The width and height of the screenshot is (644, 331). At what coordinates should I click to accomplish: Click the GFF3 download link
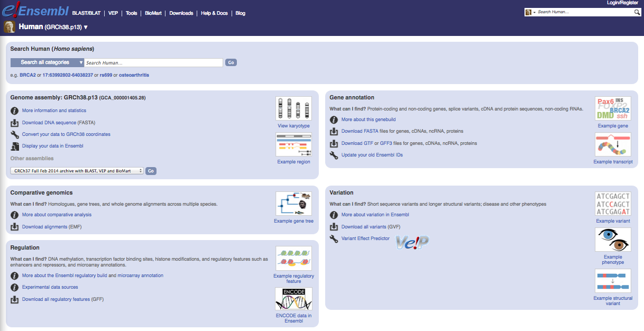pyautogui.click(x=385, y=143)
